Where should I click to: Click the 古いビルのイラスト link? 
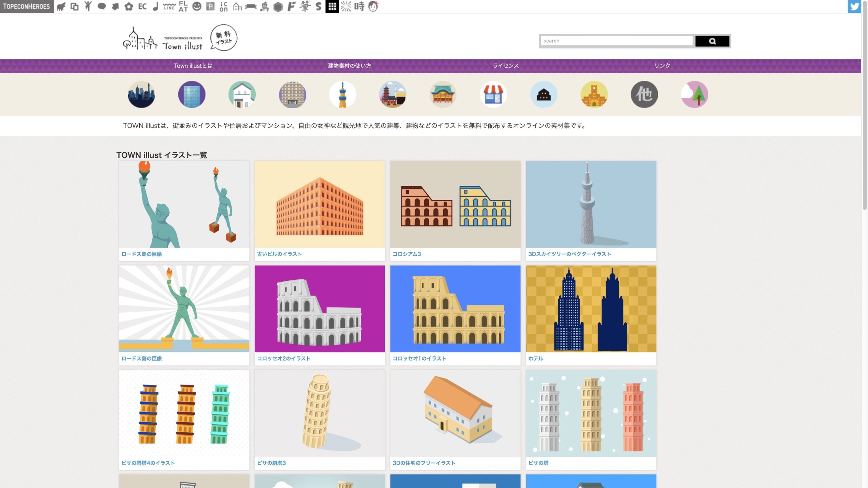279,254
